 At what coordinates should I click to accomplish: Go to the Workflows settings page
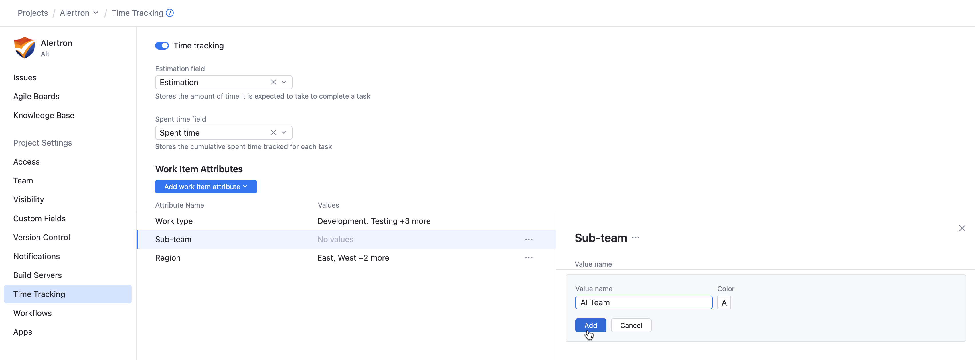pos(32,313)
